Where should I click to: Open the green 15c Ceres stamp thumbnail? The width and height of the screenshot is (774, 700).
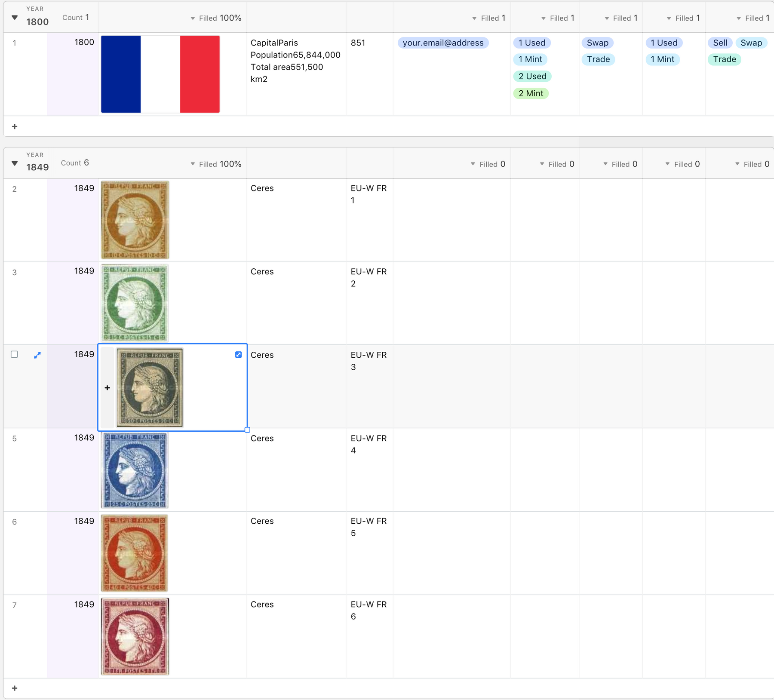(x=135, y=303)
